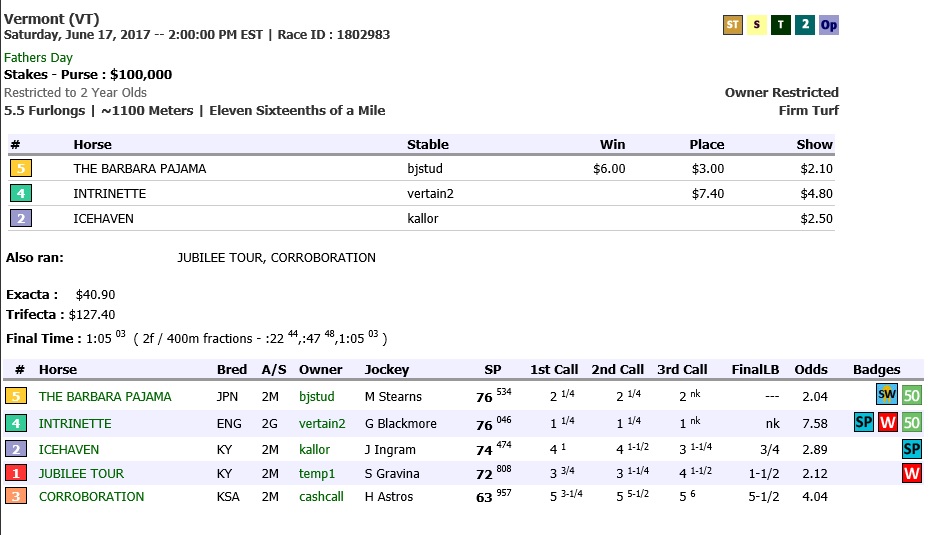Screen dimensions: 933x535
Task: Click yellow number 5 saddlecloth in payout table
Action: tap(21, 168)
